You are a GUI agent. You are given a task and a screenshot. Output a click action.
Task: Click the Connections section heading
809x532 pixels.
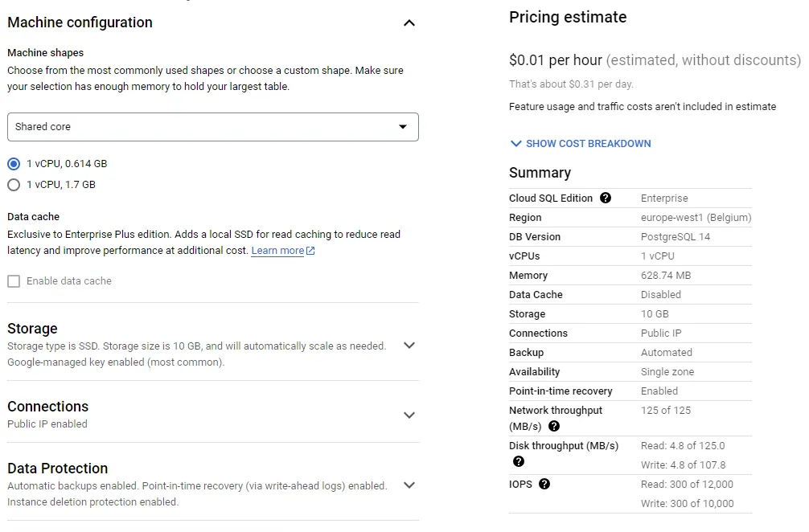click(47, 407)
